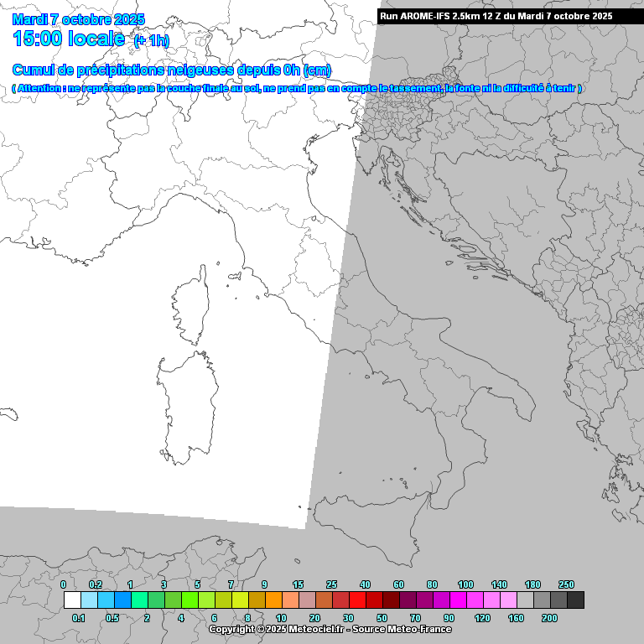The height and width of the screenshot is (644, 644).
Task: Click the magenta swatch between 100 and 120
Action: click(x=475, y=600)
